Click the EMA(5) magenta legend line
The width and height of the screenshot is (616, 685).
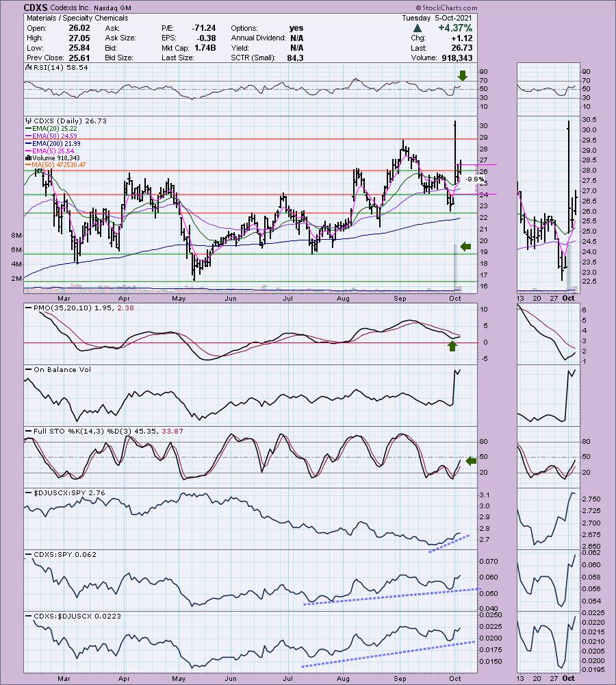point(29,151)
